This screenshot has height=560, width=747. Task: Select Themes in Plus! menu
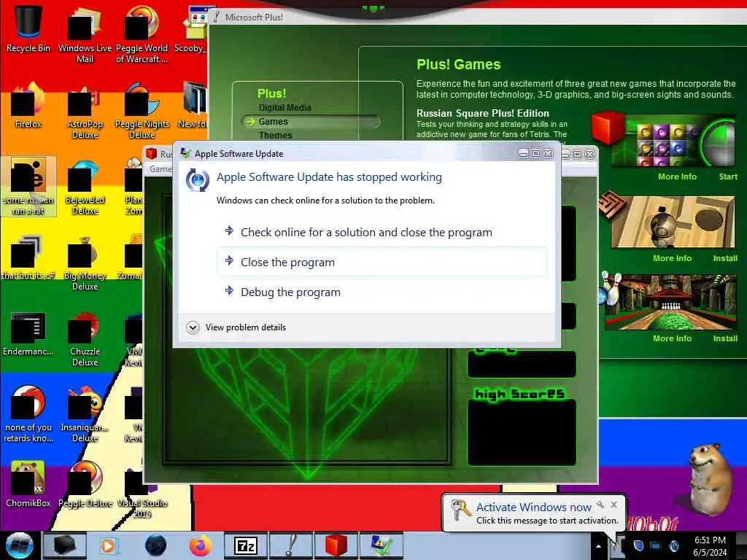tap(275, 135)
